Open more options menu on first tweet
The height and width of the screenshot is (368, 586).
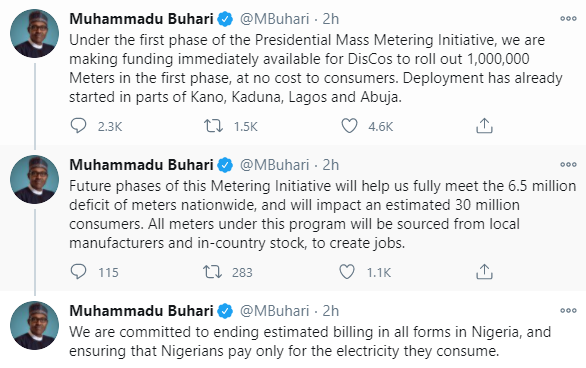click(x=568, y=18)
